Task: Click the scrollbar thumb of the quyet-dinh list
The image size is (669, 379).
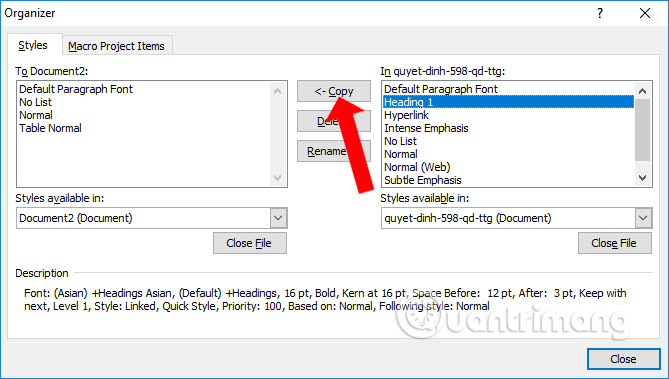Action: (643, 130)
